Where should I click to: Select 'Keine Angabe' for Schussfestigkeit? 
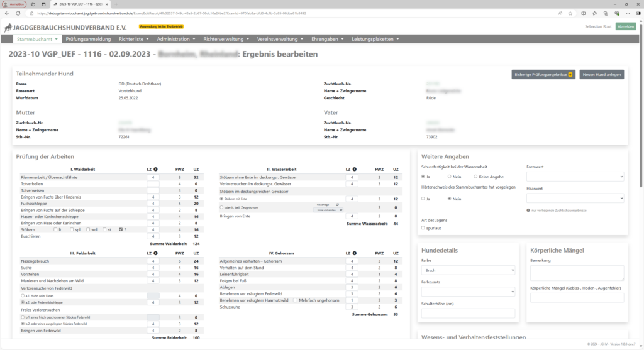point(475,177)
